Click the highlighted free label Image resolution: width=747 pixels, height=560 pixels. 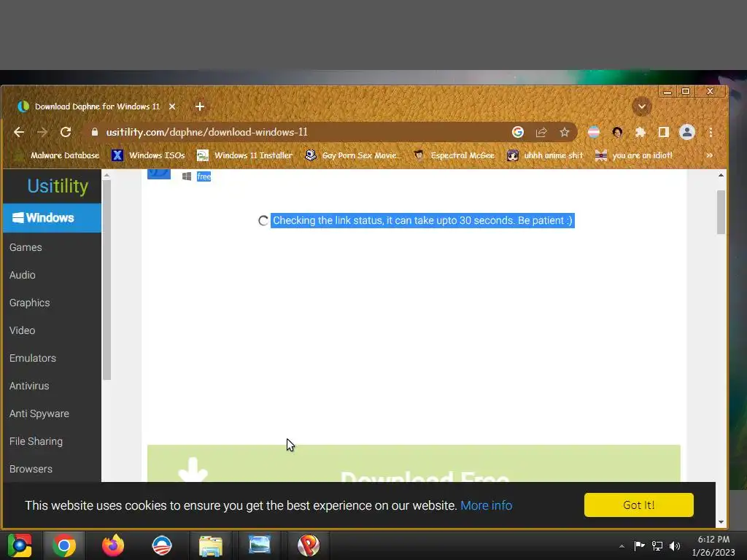[x=204, y=176]
